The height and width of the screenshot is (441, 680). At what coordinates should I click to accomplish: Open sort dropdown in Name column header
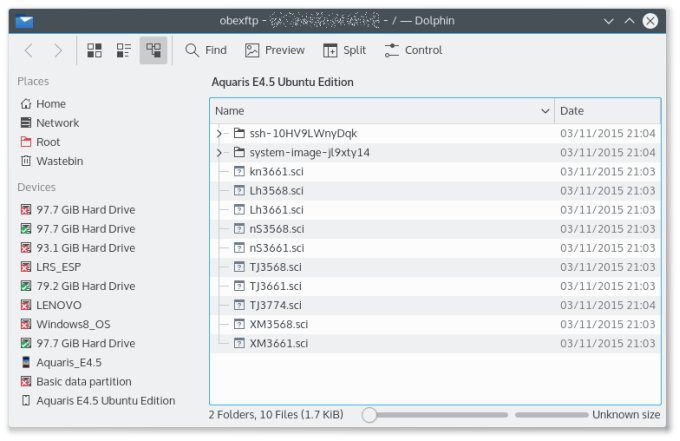546,111
